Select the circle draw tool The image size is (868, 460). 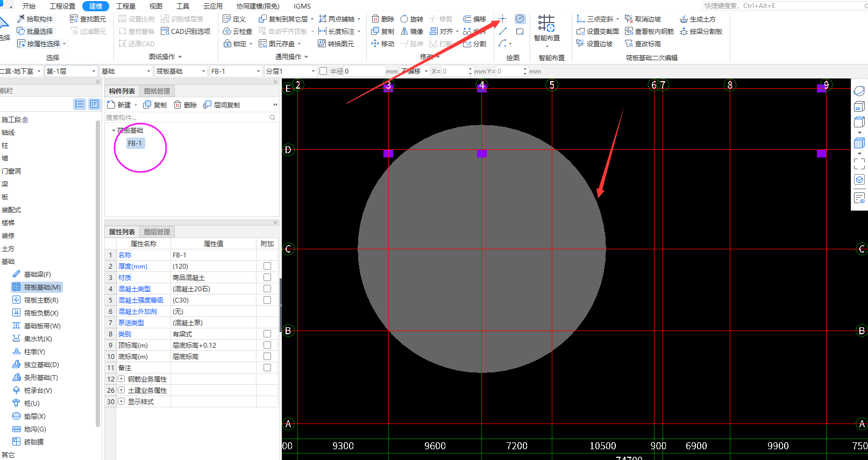520,19
